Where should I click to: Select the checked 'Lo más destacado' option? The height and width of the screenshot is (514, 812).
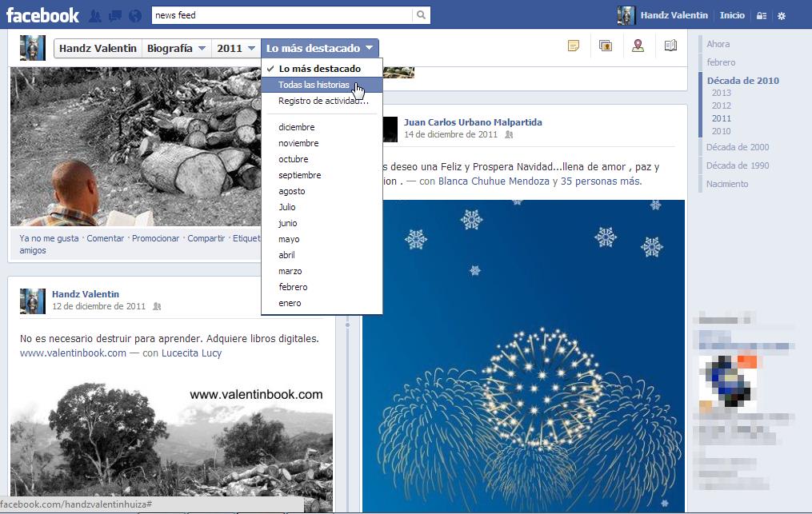319,69
